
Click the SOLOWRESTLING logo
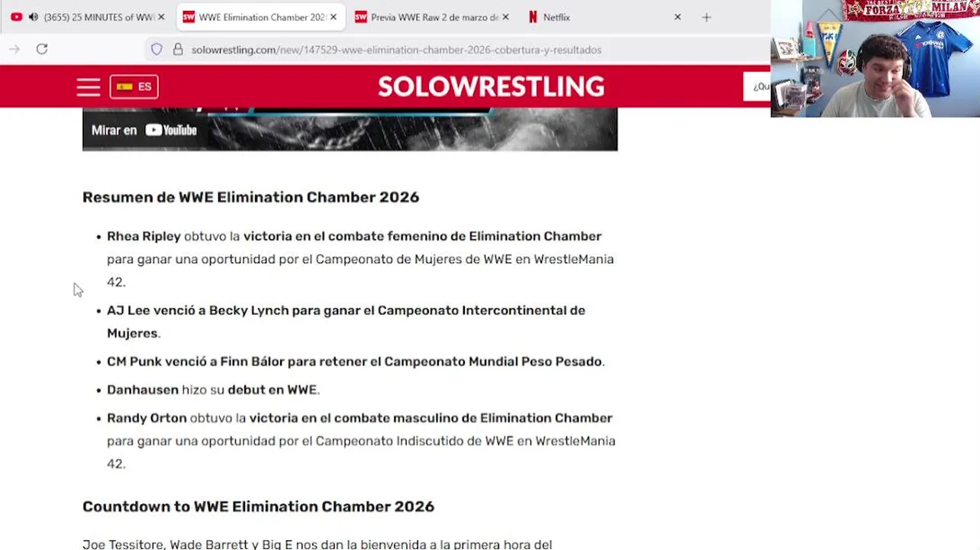(x=491, y=86)
